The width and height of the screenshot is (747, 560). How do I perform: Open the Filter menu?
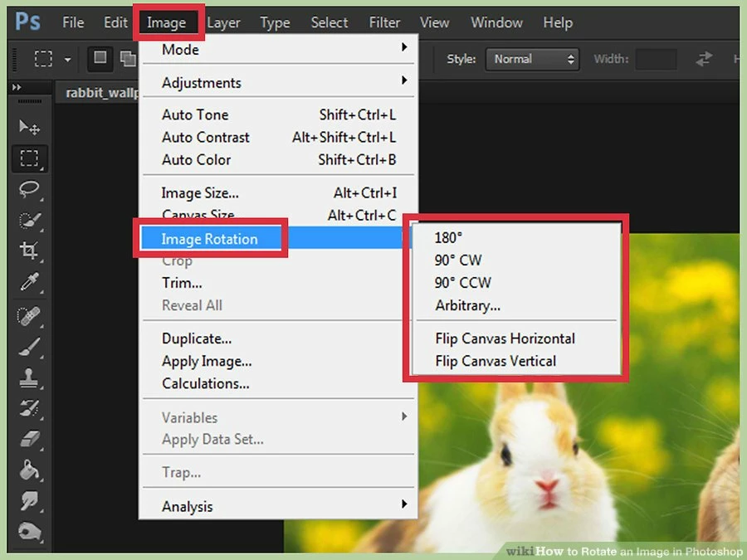[384, 22]
